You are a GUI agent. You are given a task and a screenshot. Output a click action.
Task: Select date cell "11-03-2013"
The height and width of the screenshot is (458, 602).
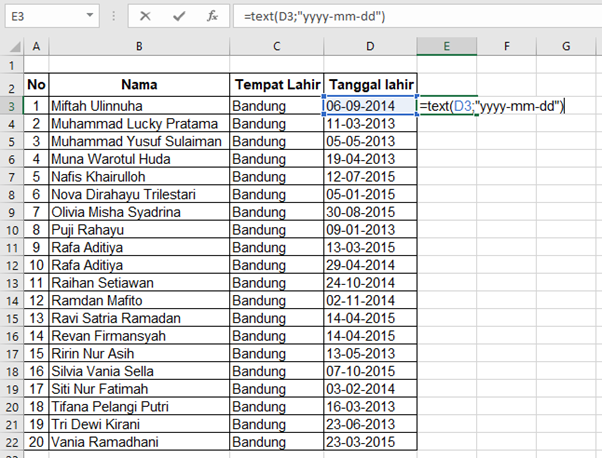point(370,124)
